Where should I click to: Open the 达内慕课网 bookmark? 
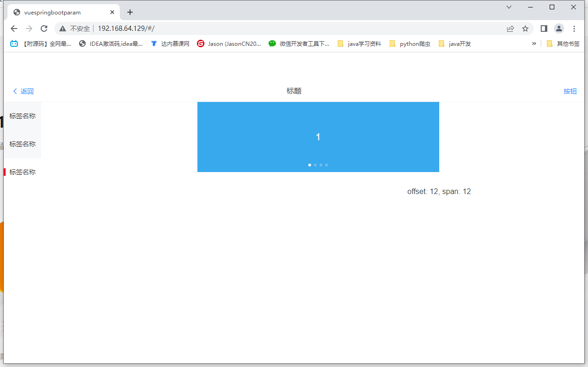(x=170, y=43)
